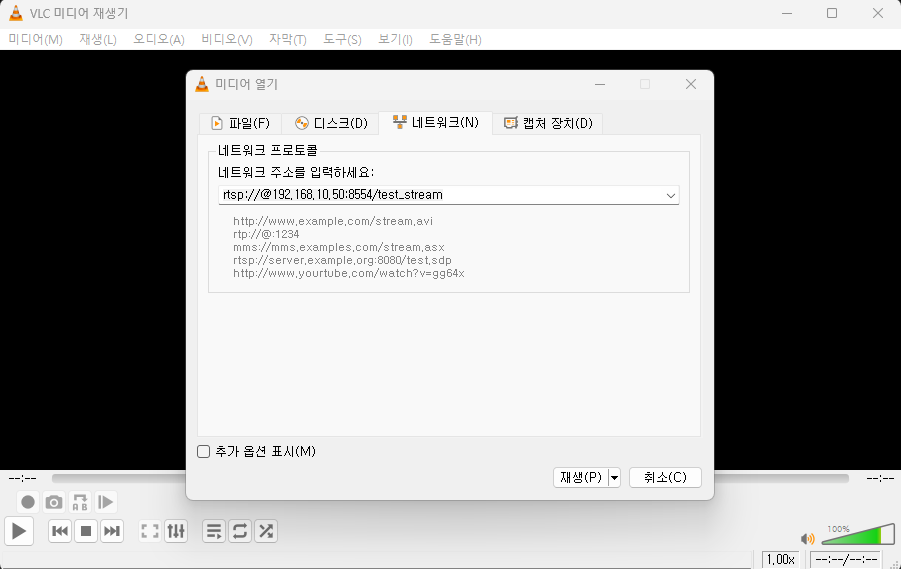901x569 pixels.
Task: Open extended settings equalizer icon
Action: coord(176,531)
